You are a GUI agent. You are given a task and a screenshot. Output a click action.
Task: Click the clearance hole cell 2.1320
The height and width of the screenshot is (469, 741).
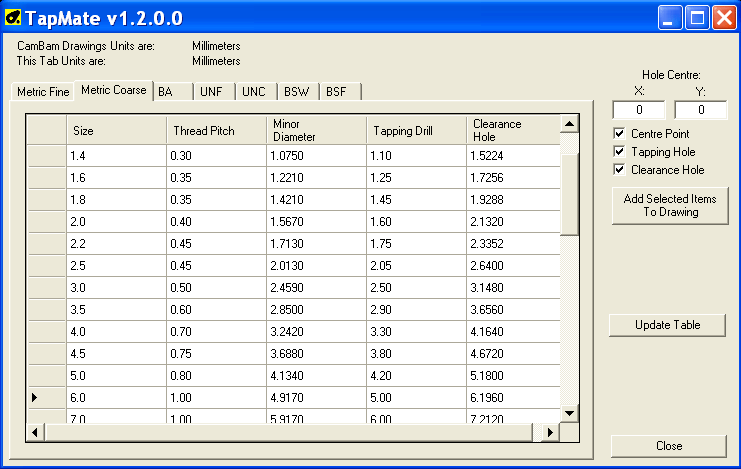(513, 222)
